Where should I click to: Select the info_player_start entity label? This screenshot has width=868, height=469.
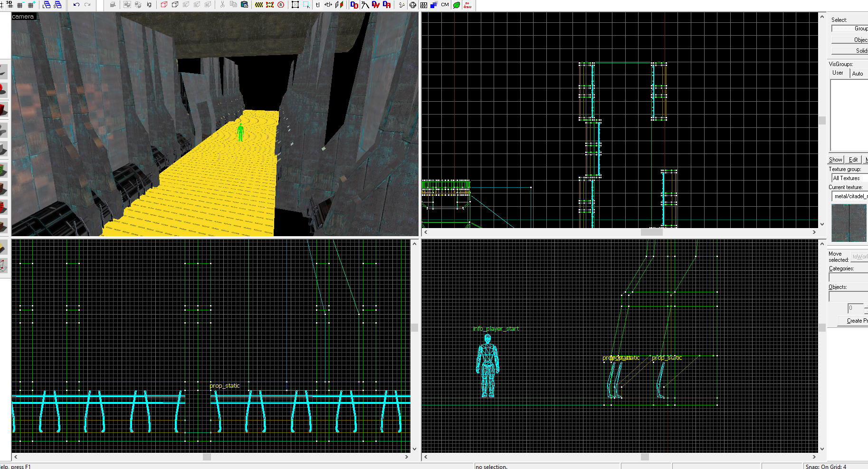tap(496, 329)
